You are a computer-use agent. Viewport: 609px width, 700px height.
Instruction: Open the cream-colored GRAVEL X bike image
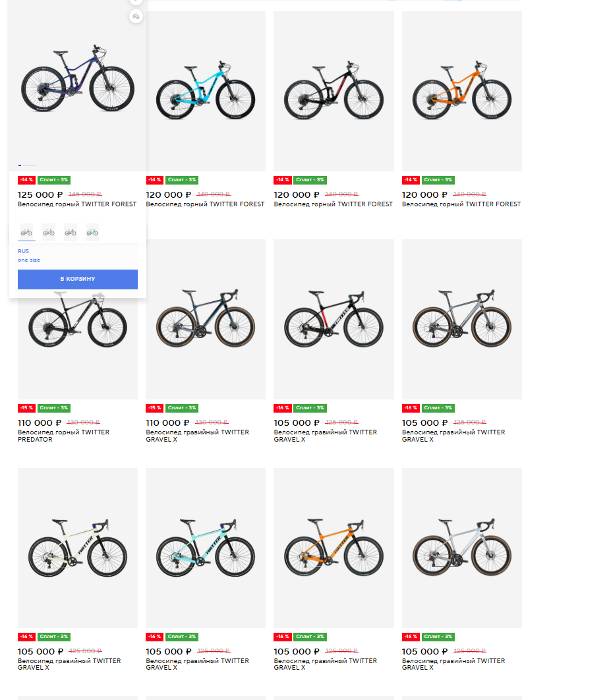coord(78,548)
